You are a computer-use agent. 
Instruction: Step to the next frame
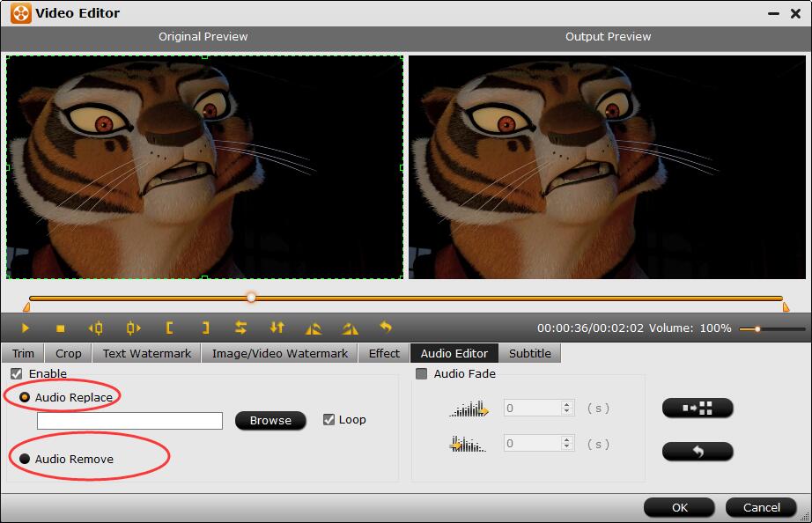click(x=133, y=328)
